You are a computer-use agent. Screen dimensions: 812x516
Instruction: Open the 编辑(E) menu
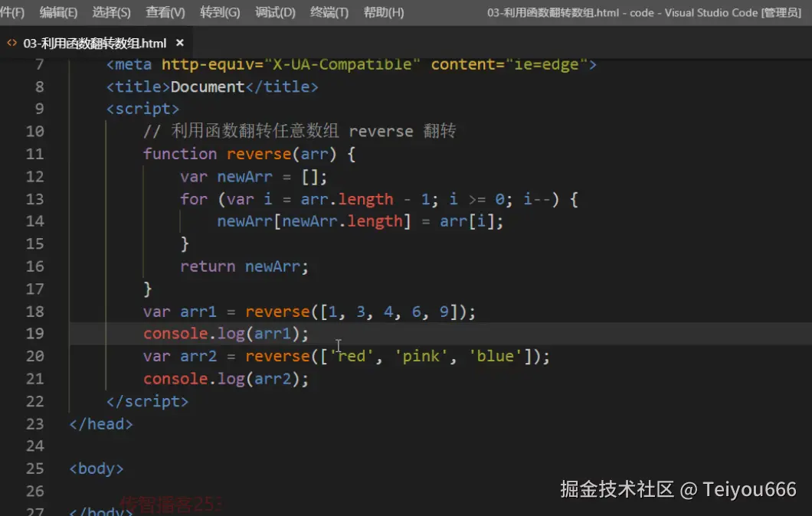tap(58, 12)
